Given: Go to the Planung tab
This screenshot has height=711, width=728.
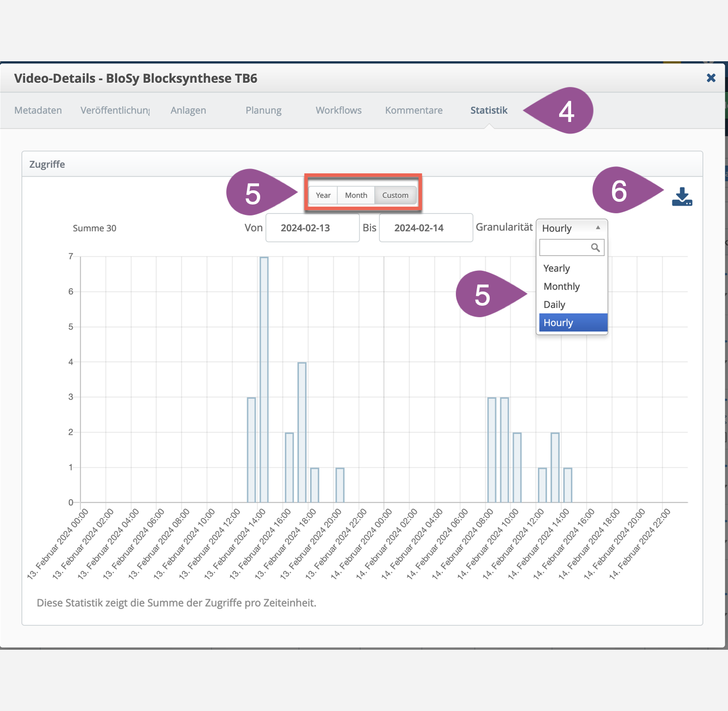Looking at the screenshot, I should (263, 110).
